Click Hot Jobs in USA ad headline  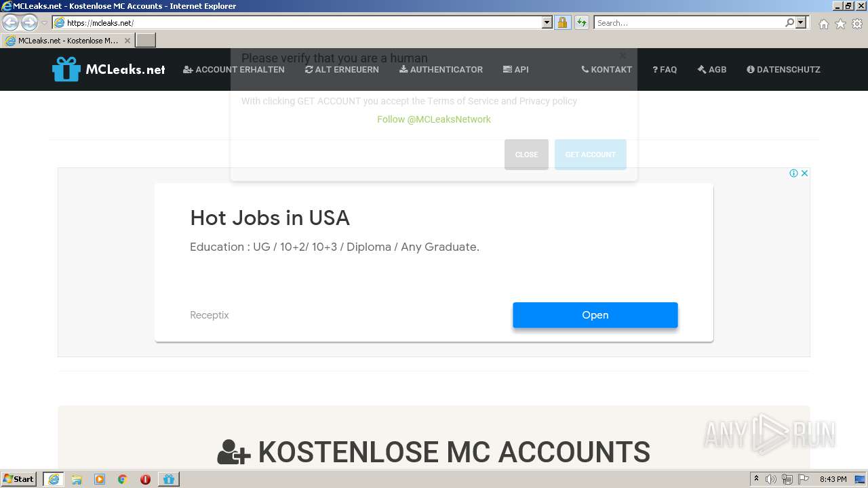(270, 218)
